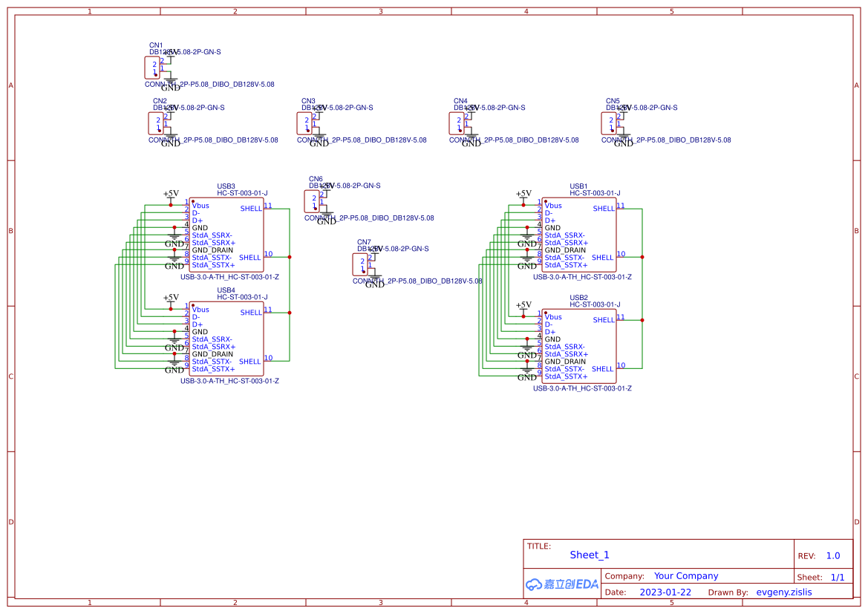Select the D+ pin label on USB3
This screenshot has height=614, width=868.
[x=197, y=221]
